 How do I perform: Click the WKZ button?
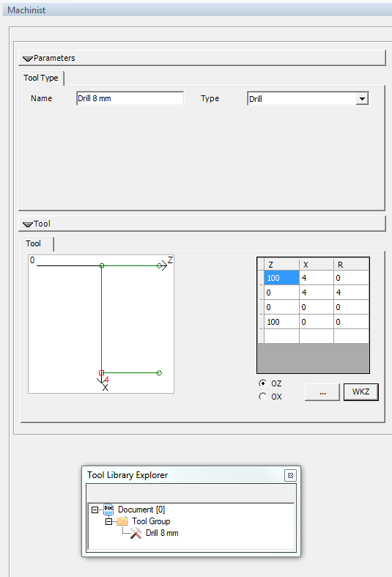(x=360, y=392)
